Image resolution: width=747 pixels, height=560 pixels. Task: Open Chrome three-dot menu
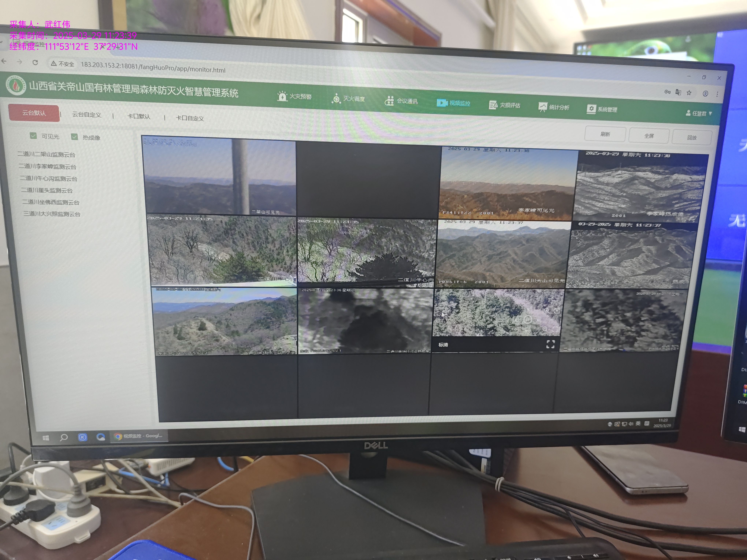[717, 94]
